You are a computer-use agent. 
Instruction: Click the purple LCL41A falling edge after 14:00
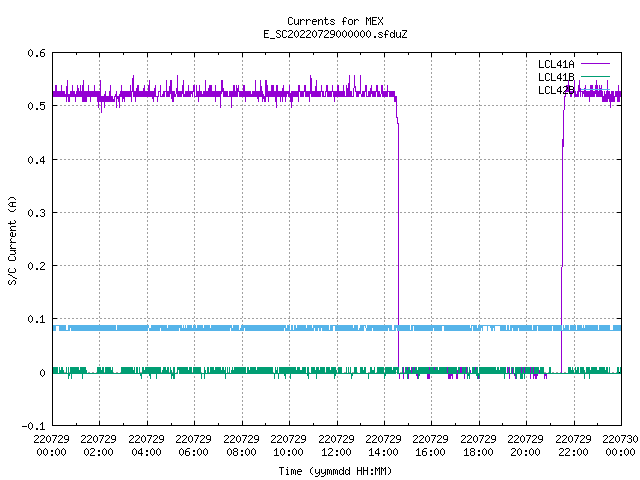point(398,245)
